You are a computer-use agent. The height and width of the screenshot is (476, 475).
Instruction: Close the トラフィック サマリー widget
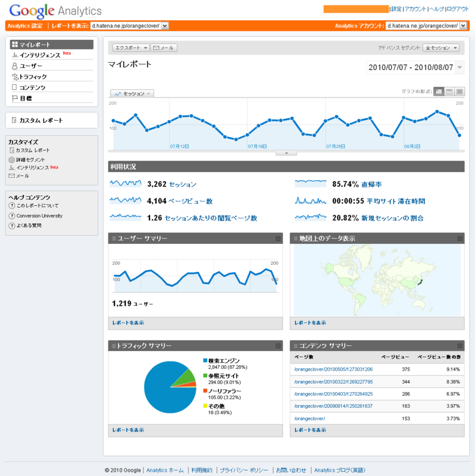point(278,346)
